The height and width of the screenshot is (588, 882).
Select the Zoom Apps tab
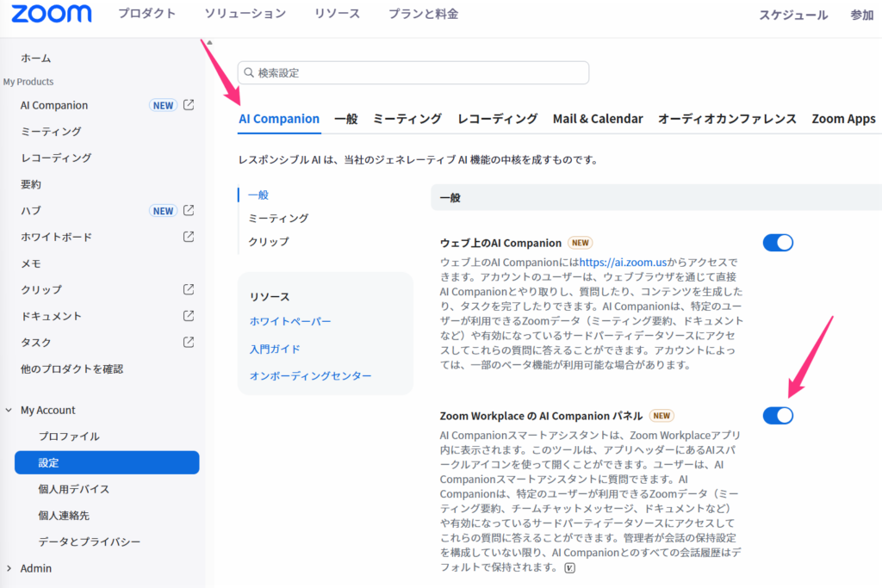click(x=843, y=119)
